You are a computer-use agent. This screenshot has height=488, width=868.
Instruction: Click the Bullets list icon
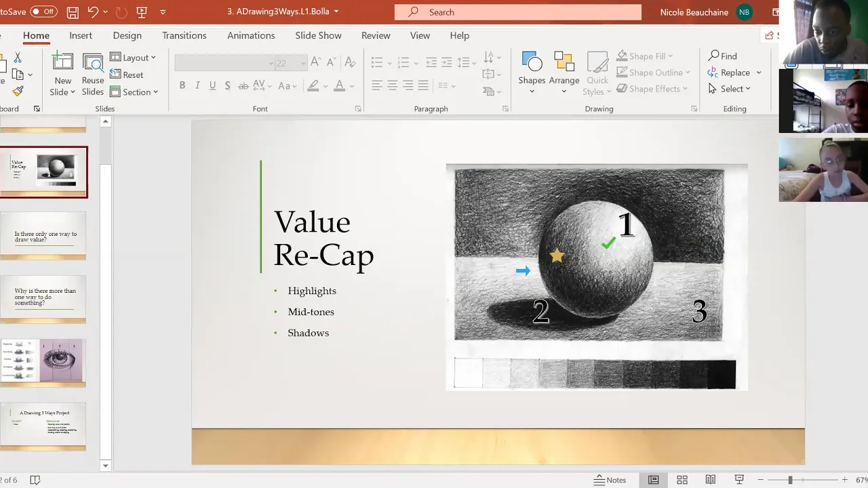tap(377, 62)
